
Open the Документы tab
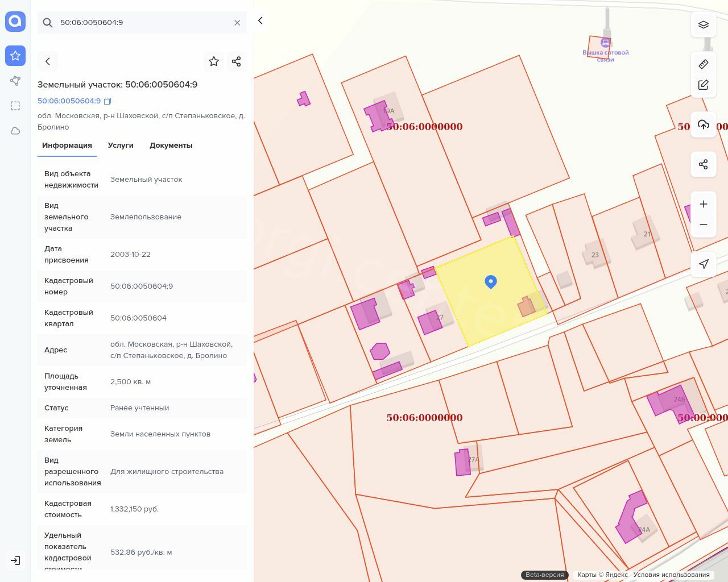[x=171, y=145]
